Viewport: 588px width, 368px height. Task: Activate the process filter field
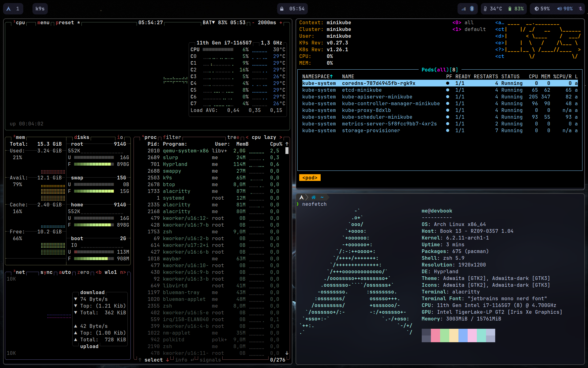click(x=172, y=137)
